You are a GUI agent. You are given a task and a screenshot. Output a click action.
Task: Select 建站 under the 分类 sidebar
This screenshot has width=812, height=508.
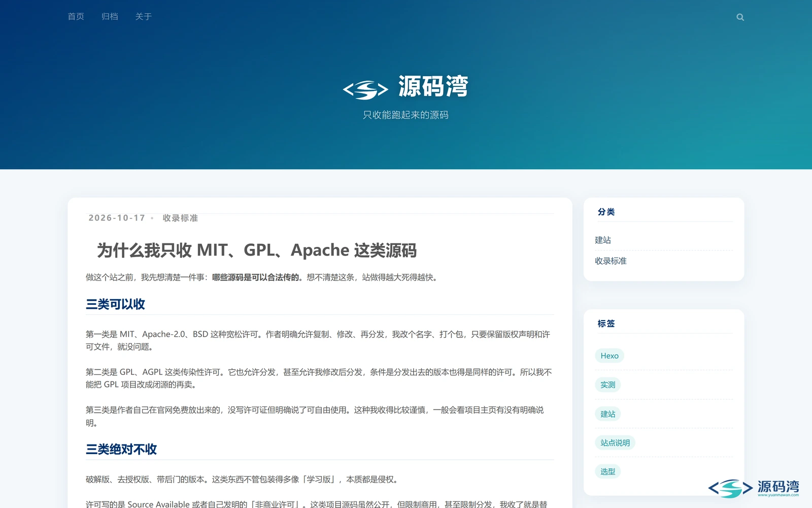[x=603, y=240]
